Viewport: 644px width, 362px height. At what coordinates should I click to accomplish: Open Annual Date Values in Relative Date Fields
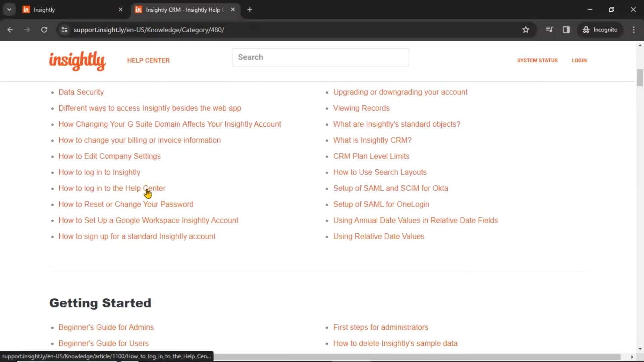click(415, 221)
